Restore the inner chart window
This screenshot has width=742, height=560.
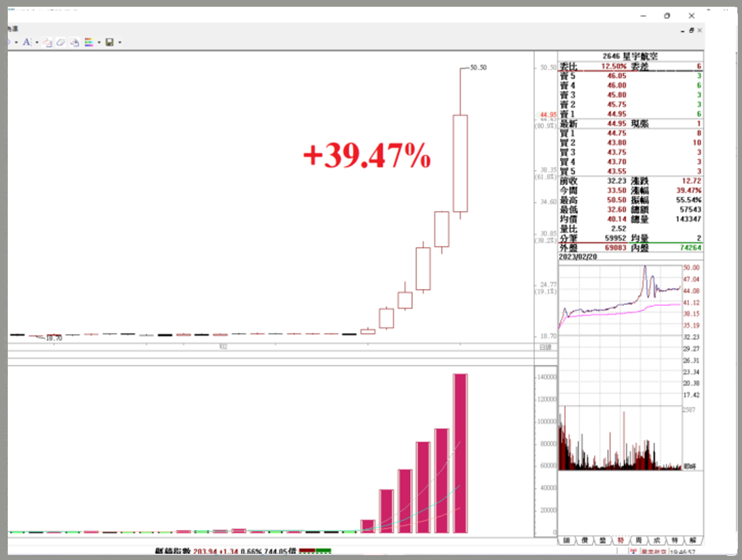[691, 31]
